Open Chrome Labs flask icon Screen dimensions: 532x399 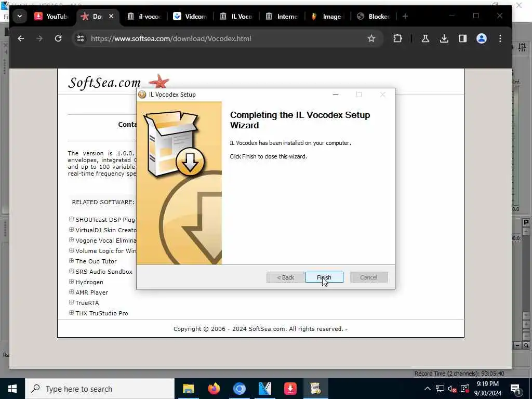425,38
